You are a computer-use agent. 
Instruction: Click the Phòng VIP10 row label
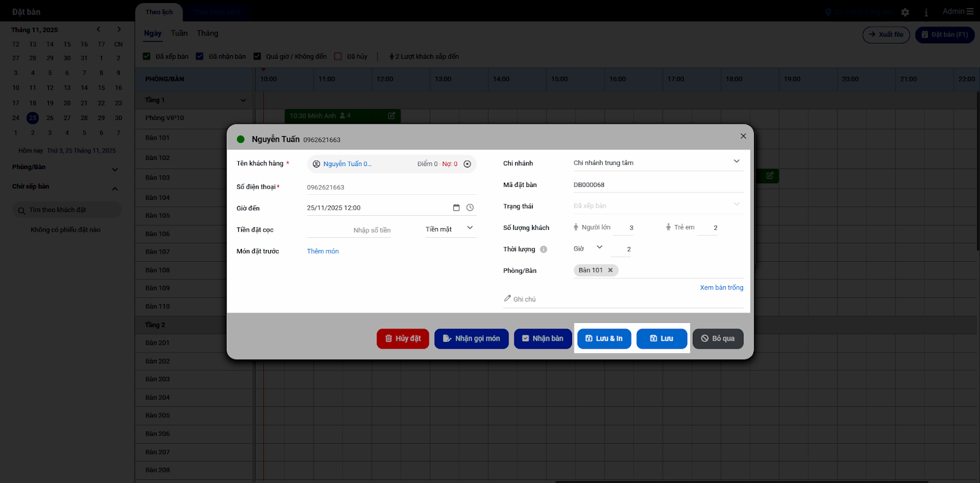165,118
